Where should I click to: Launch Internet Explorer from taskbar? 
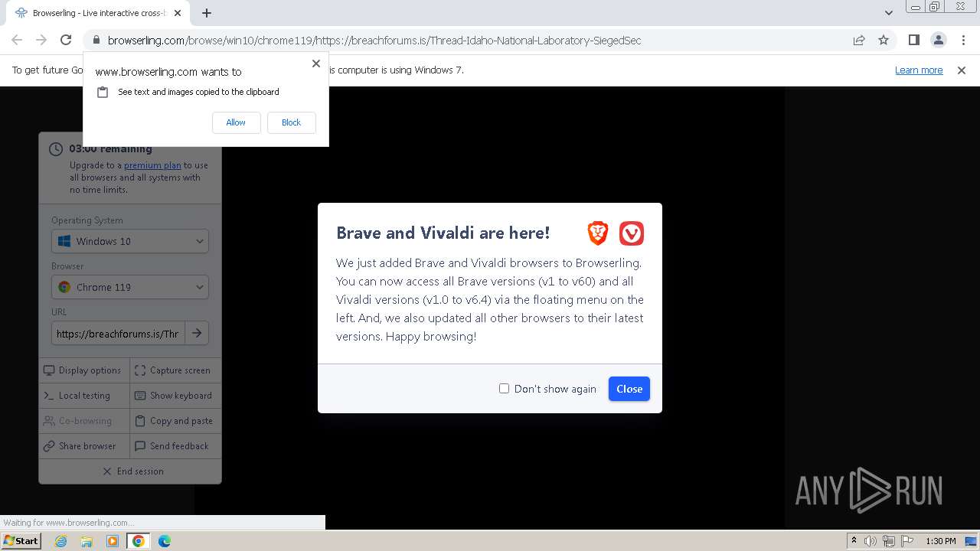coord(60,541)
